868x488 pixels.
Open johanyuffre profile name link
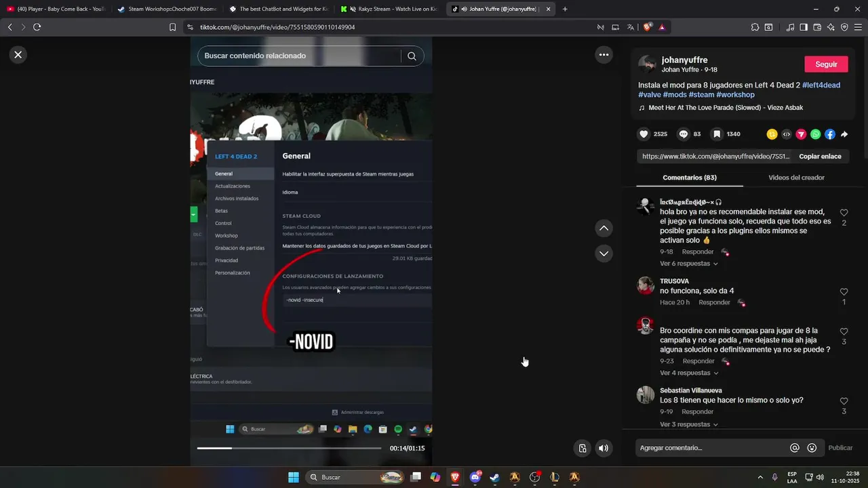pyautogui.click(x=684, y=60)
